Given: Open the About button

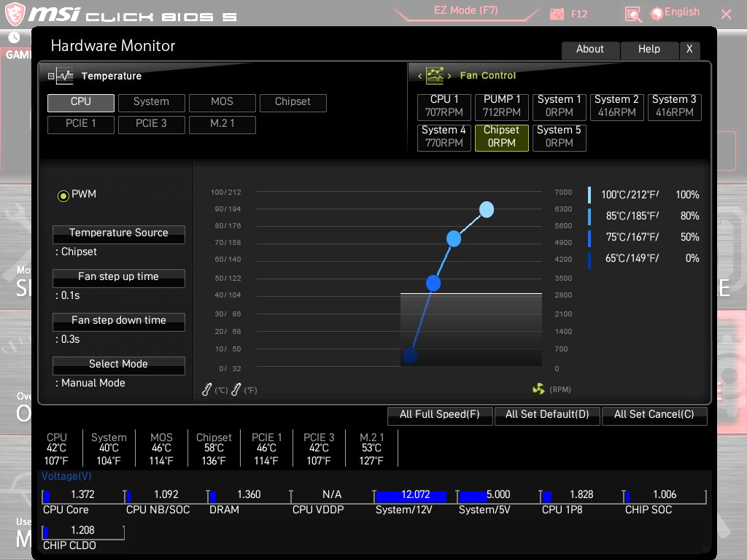Looking at the screenshot, I should 590,50.
